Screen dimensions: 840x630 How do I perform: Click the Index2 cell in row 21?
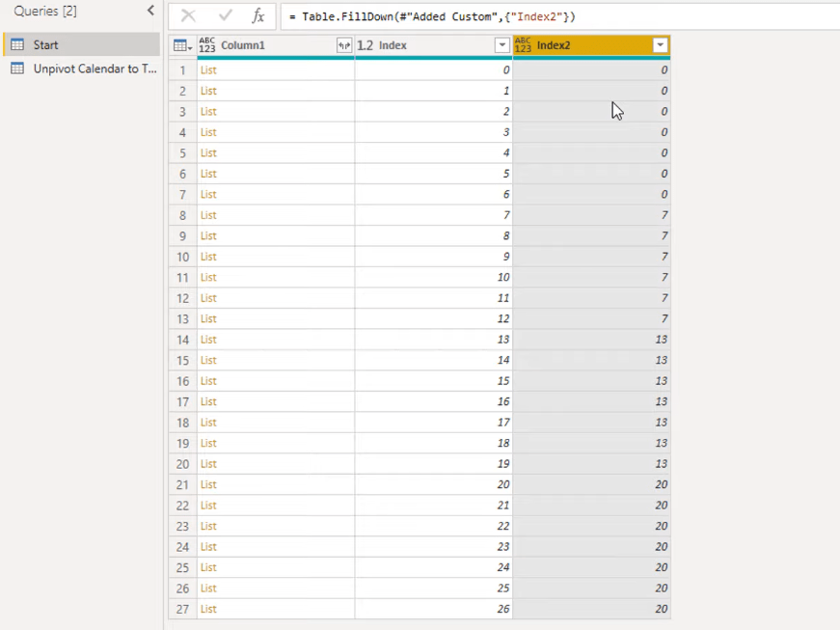pyautogui.click(x=591, y=484)
